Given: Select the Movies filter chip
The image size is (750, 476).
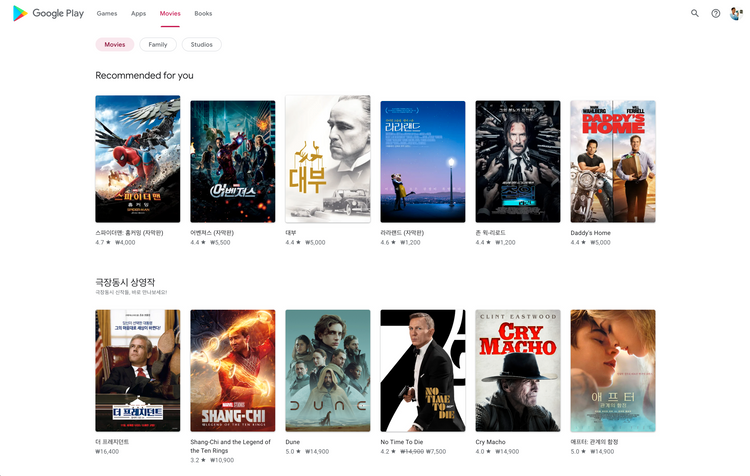Looking at the screenshot, I should pos(115,44).
